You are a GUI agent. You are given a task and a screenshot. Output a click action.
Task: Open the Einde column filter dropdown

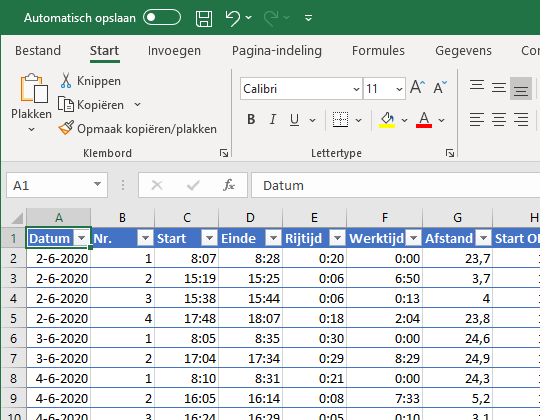[x=273, y=238]
